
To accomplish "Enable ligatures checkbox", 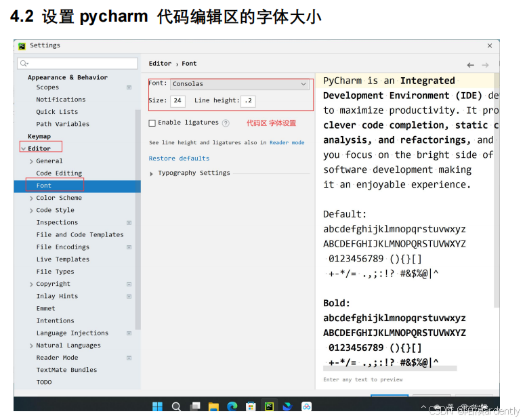I will [x=152, y=123].
